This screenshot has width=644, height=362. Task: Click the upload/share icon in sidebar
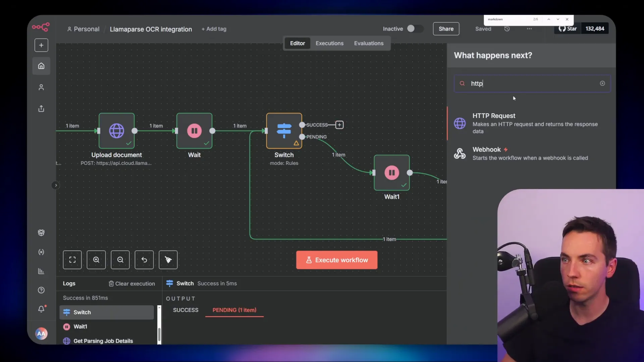[x=41, y=109]
